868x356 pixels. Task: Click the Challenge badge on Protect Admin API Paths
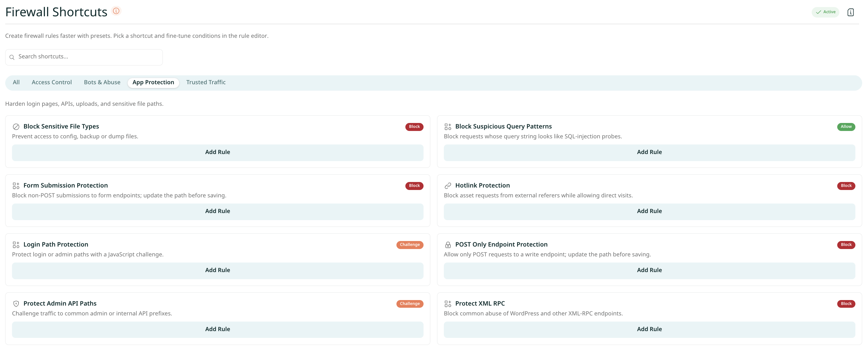(410, 303)
